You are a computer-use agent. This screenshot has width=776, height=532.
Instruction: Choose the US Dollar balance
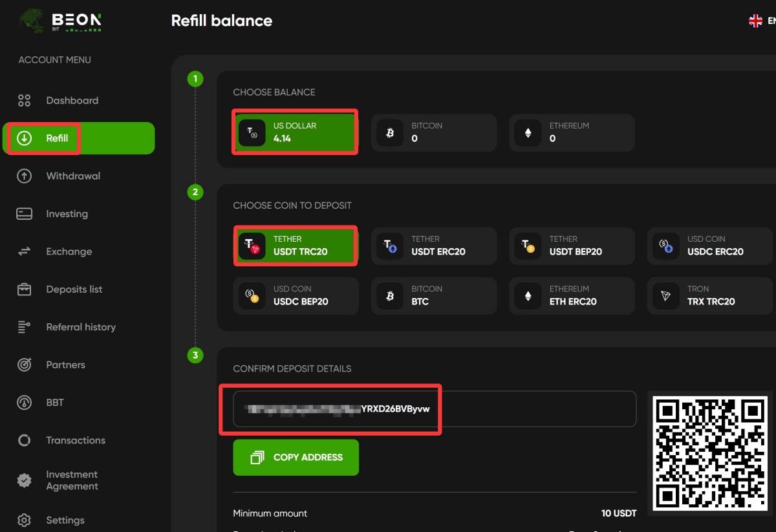296,133
